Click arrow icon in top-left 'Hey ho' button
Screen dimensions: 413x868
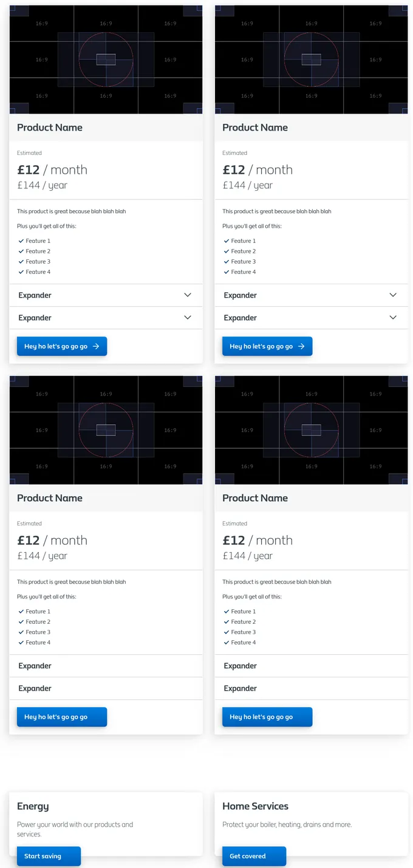point(96,346)
